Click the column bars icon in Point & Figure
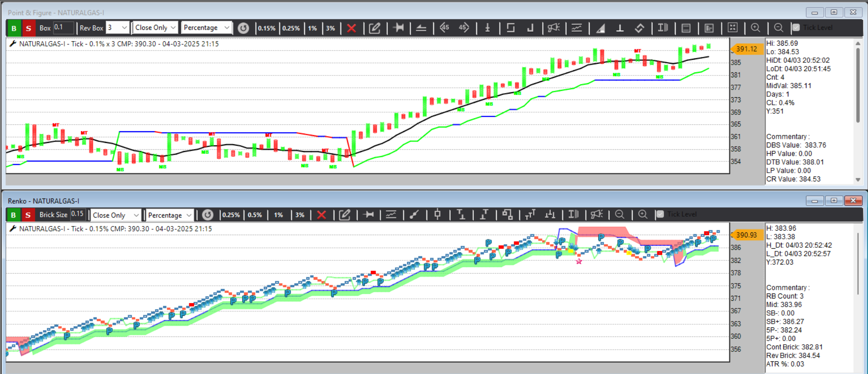The width and height of the screenshot is (868, 374). 663,28
